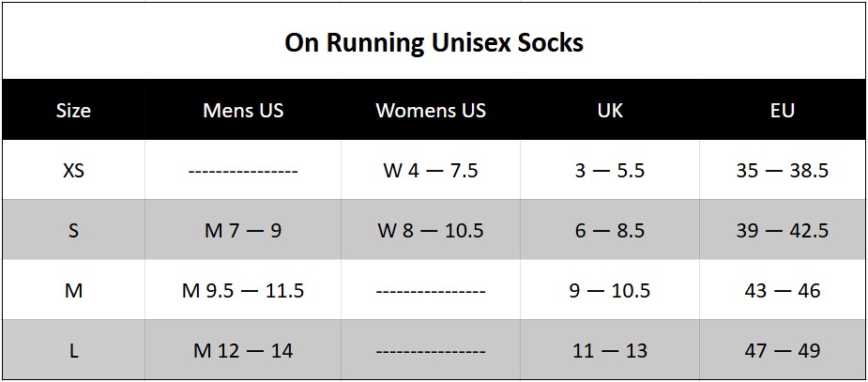
Task: Click the 'Mens US' column header
Action: tap(243, 111)
